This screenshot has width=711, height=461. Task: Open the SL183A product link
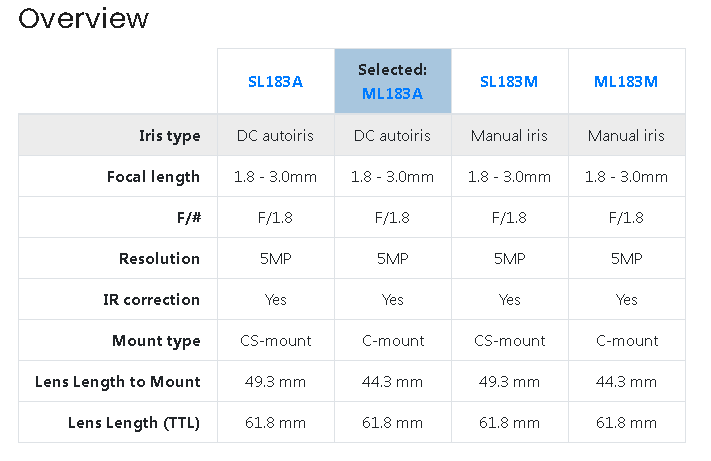(275, 82)
